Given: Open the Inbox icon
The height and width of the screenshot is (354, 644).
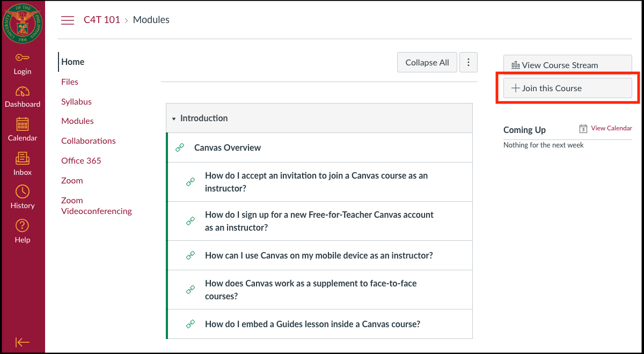Looking at the screenshot, I should pyautogui.click(x=23, y=159).
